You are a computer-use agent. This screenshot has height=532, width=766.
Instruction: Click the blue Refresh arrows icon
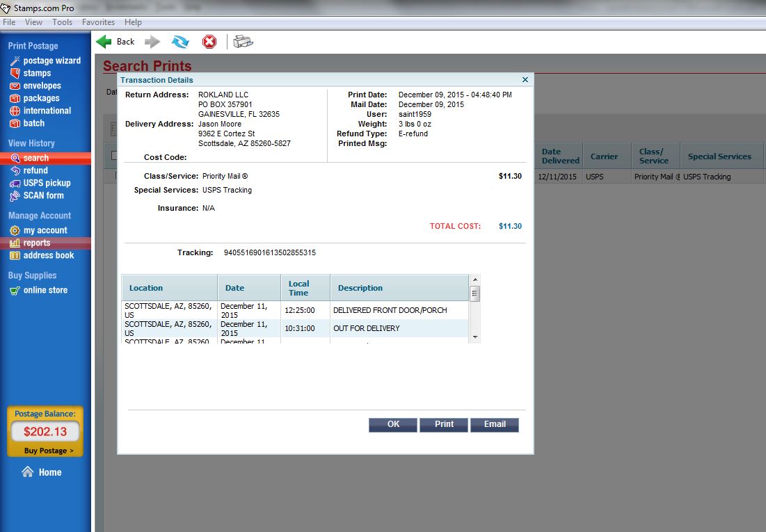click(180, 42)
